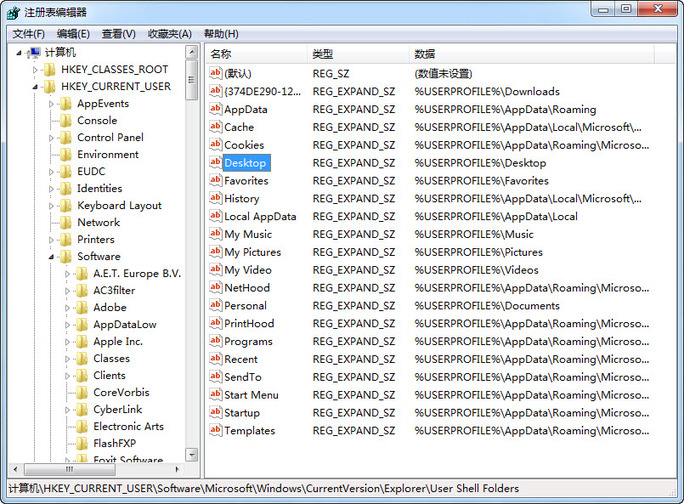Click the tree horizontal scroll right arrow

coord(177,470)
